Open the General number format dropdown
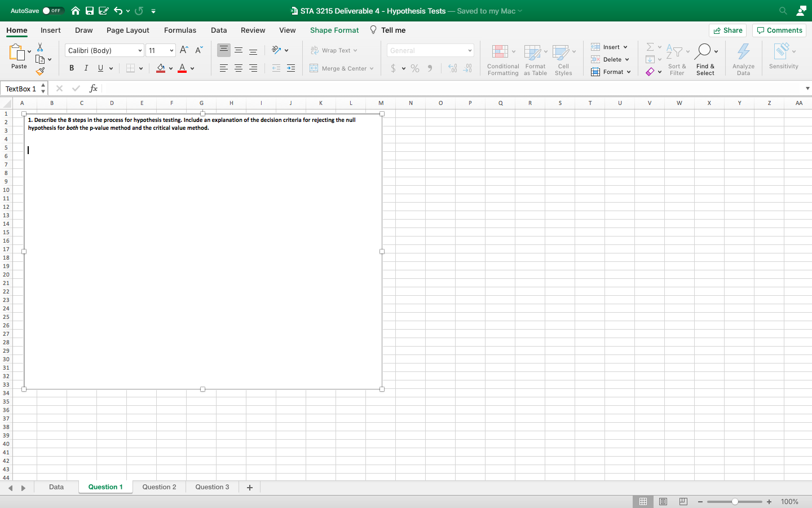The height and width of the screenshot is (508, 812). point(430,50)
